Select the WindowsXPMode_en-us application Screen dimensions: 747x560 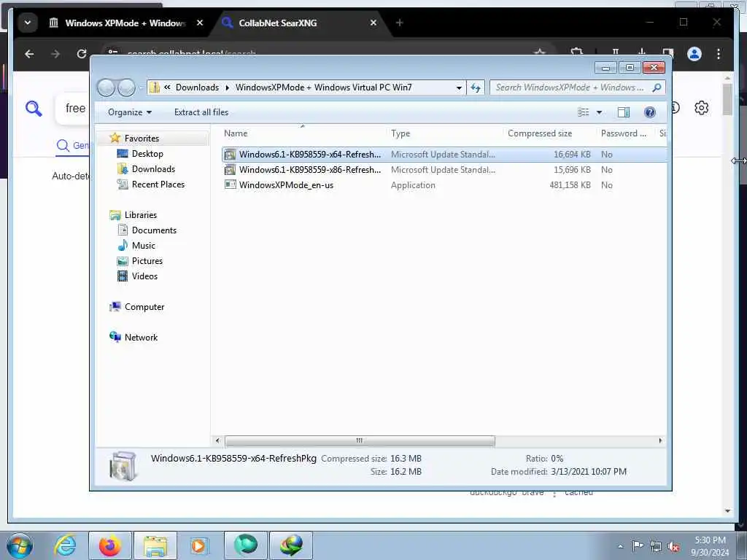tap(286, 184)
